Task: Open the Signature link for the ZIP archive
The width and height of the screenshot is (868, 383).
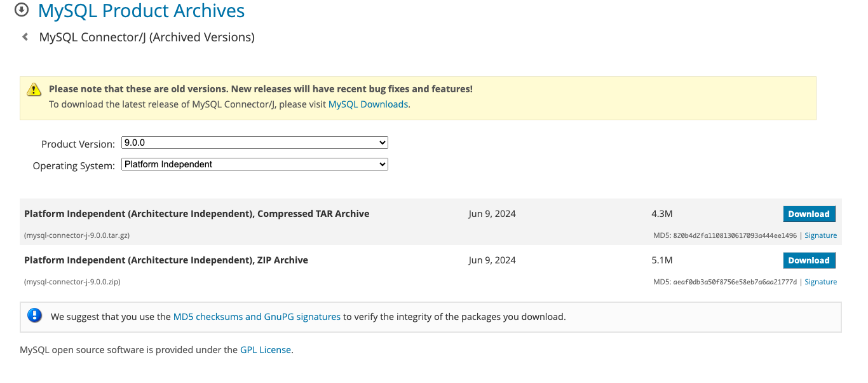Action: tap(820, 281)
